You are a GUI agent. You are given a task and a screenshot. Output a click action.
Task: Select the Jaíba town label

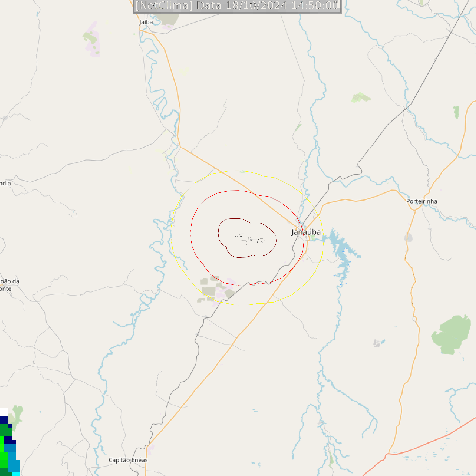pos(146,22)
